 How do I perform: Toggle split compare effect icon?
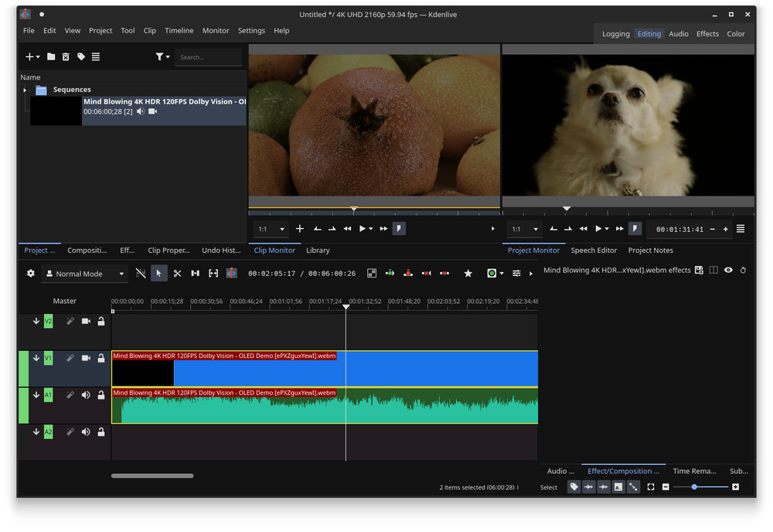713,270
